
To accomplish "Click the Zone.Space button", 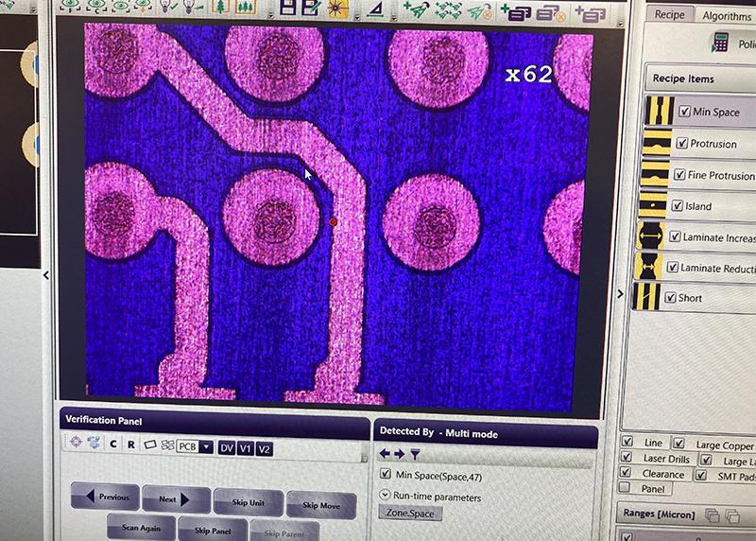I will [x=410, y=513].
